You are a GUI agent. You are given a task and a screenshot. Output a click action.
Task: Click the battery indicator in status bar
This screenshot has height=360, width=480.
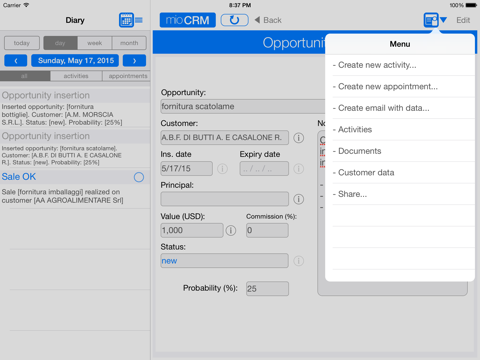pyautogui.click(x=471, y=5)
